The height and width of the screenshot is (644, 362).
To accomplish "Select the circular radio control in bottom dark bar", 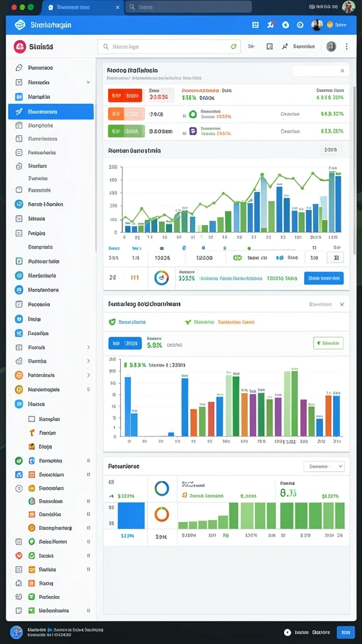I will pos(287,633).
